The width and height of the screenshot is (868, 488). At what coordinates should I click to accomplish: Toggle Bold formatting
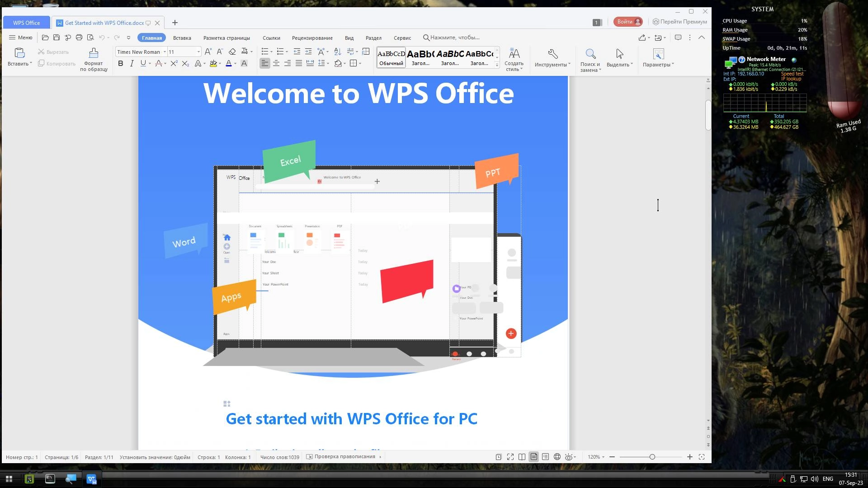[121, 64]
